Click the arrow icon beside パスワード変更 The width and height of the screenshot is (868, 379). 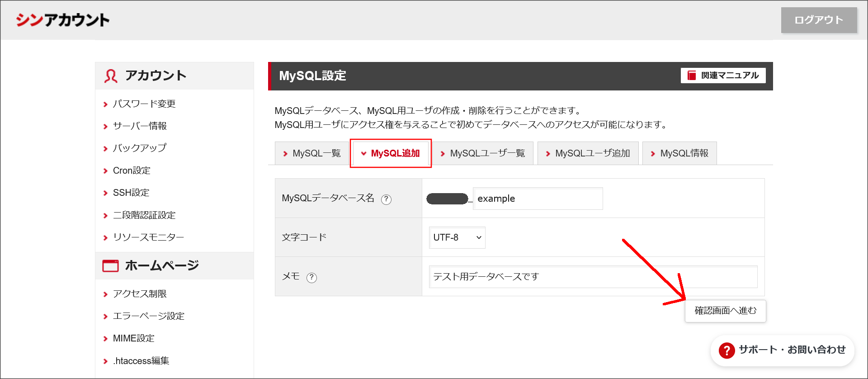click(105, 104)
